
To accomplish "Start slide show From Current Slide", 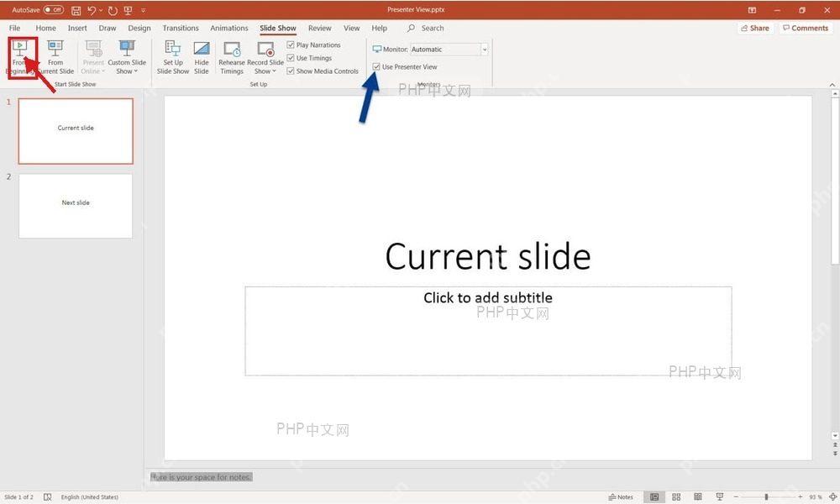I will click(55, 57).
